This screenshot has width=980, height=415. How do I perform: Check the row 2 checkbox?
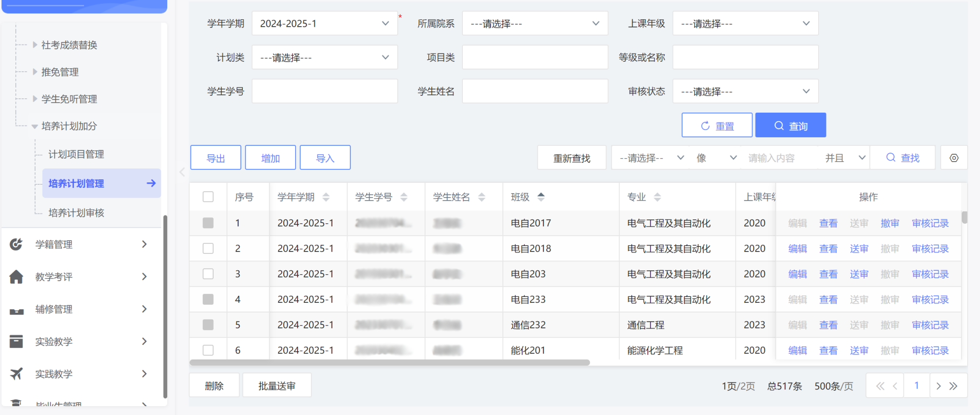(208, 249)
